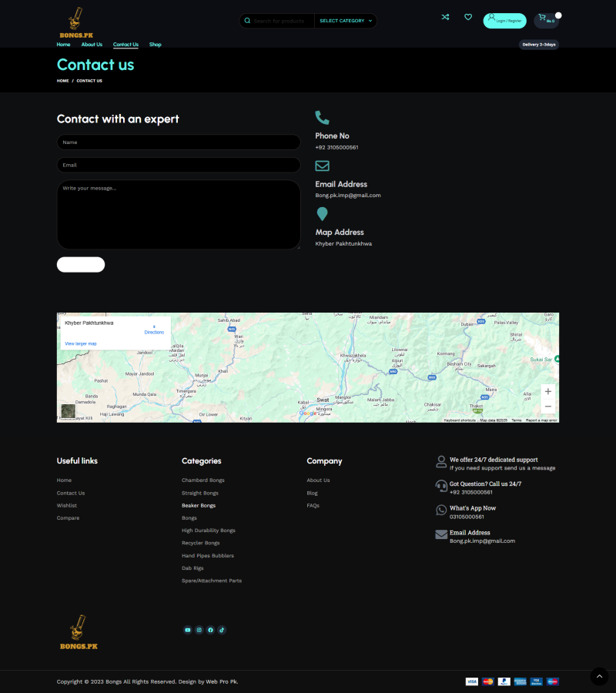
Task: Open the shopping cart icon
Action: [543, 18]
